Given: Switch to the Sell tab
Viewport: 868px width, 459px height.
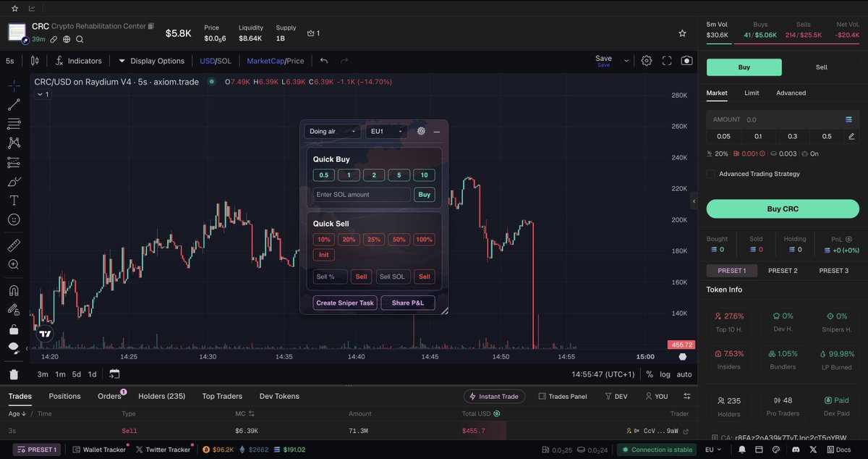Looking at the screenshot, I should [x=822, y=67].
